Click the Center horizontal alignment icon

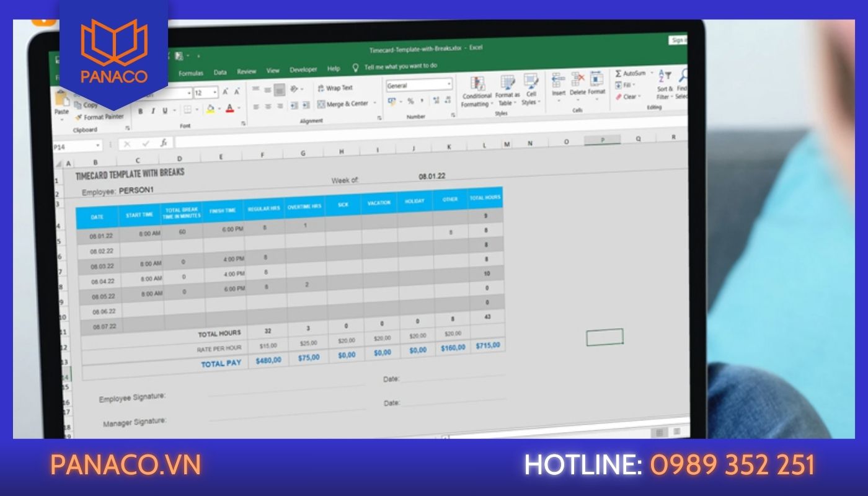click(x=268, y=107)
